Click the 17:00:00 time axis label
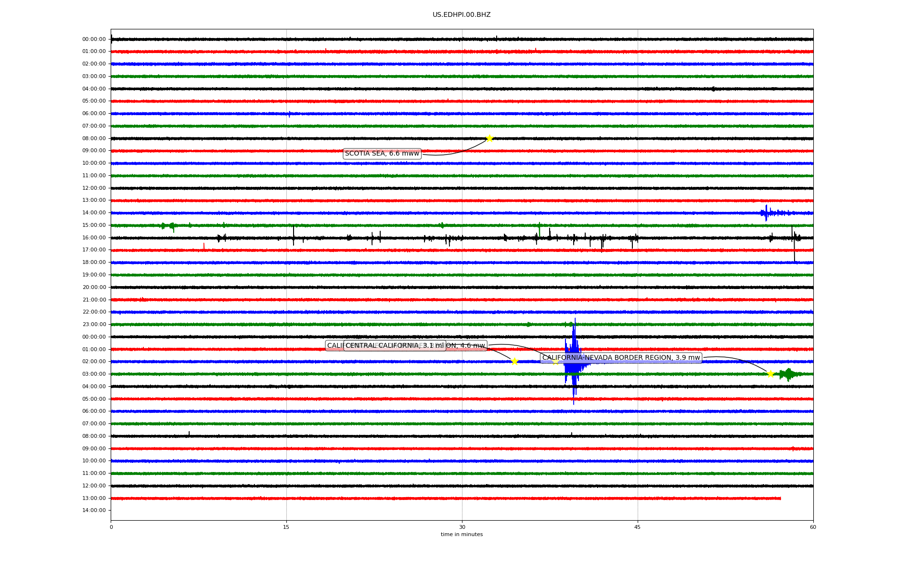 click(94, 250)
